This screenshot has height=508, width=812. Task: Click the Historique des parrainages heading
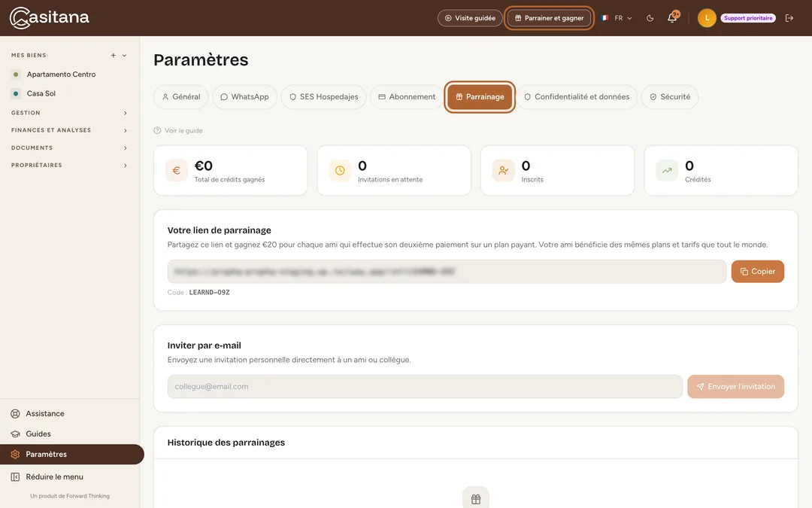[226, 443]
